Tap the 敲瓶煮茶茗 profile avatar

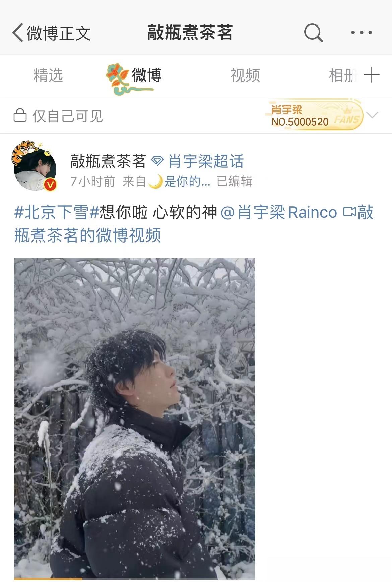pos(35,166)
